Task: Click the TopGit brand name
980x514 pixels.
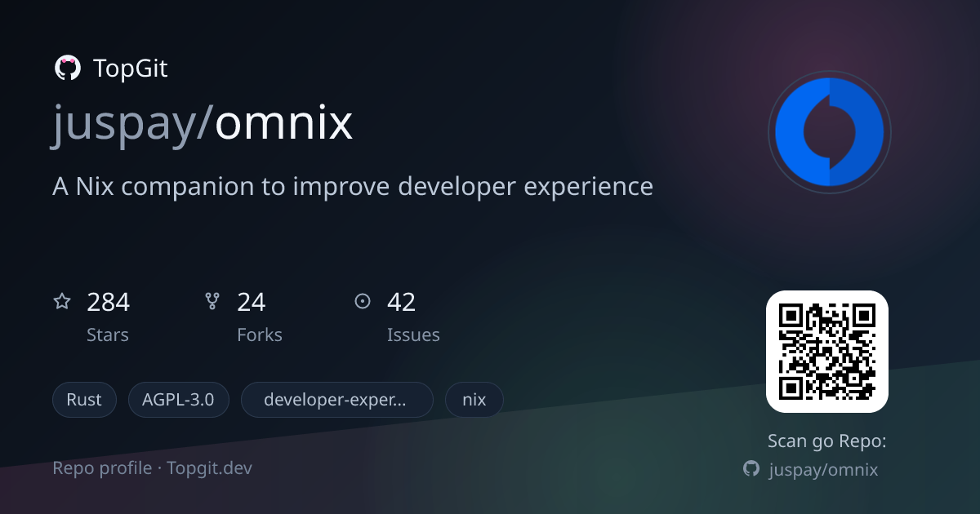Action: point(131,69)
